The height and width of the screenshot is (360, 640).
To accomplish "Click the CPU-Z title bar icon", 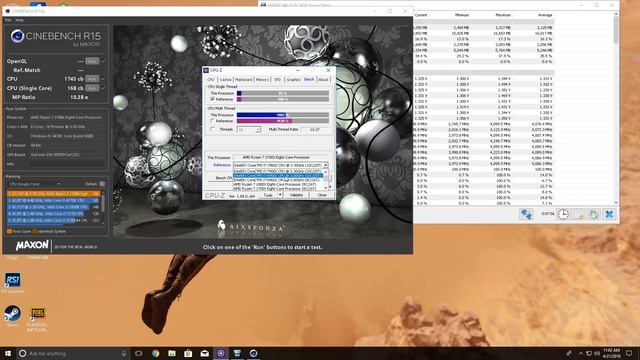I will pyautogui.click(x=206, y=70).
